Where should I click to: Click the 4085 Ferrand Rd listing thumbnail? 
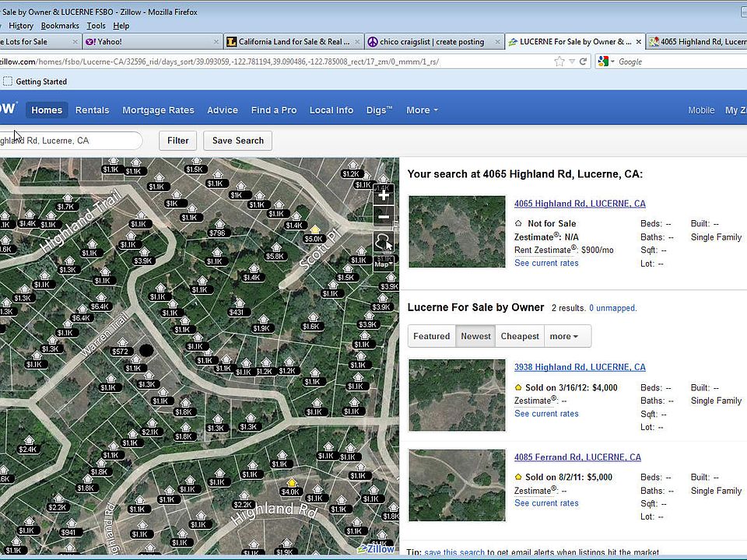click(x=457, y=485)
